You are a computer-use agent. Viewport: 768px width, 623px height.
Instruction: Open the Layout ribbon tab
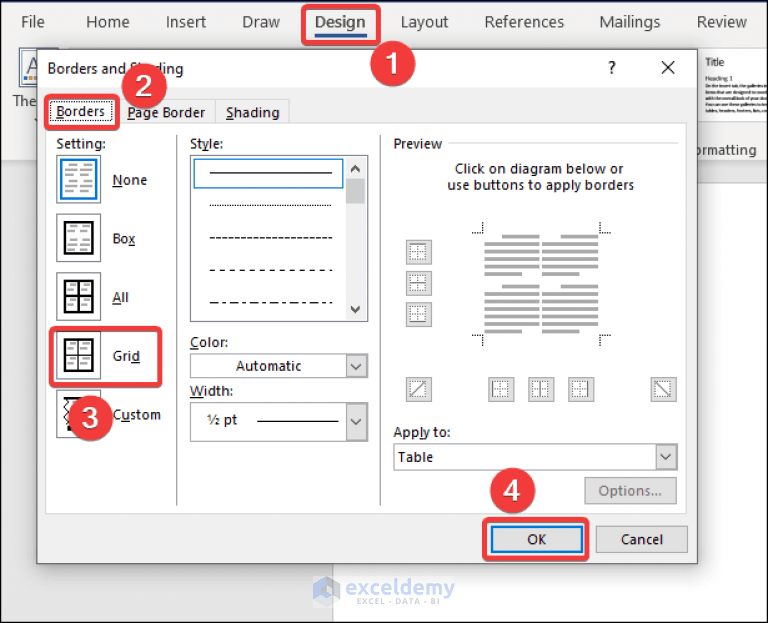point(424,22)
